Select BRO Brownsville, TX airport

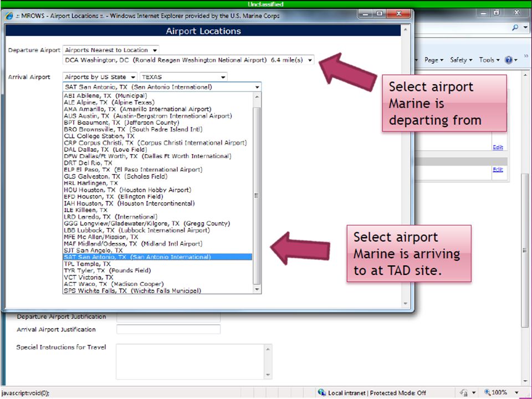coord(158,129)
